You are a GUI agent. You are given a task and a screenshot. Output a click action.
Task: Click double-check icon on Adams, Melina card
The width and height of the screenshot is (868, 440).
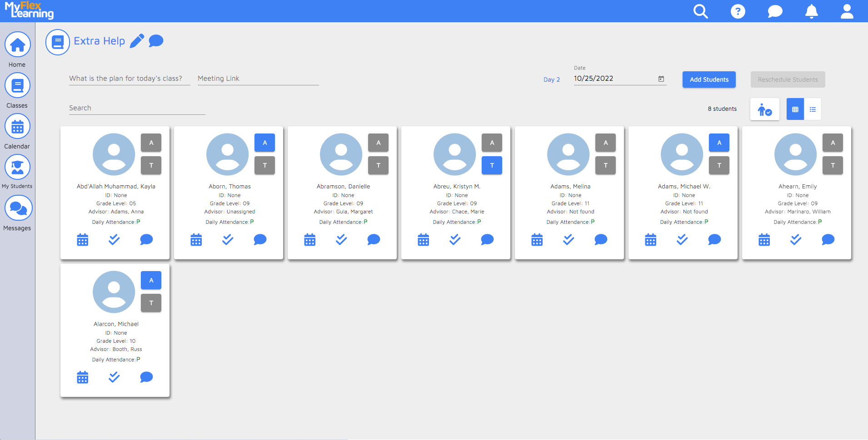coord(569,239)
